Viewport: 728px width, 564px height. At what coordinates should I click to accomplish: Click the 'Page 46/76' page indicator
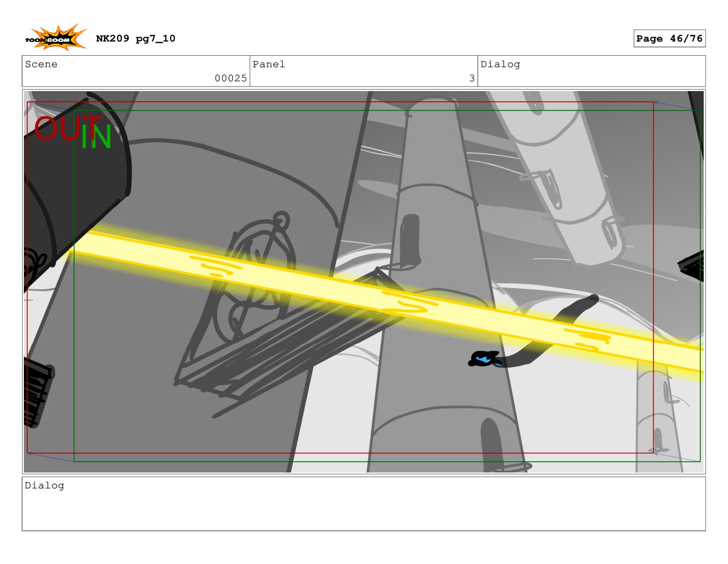pos(669,38)
